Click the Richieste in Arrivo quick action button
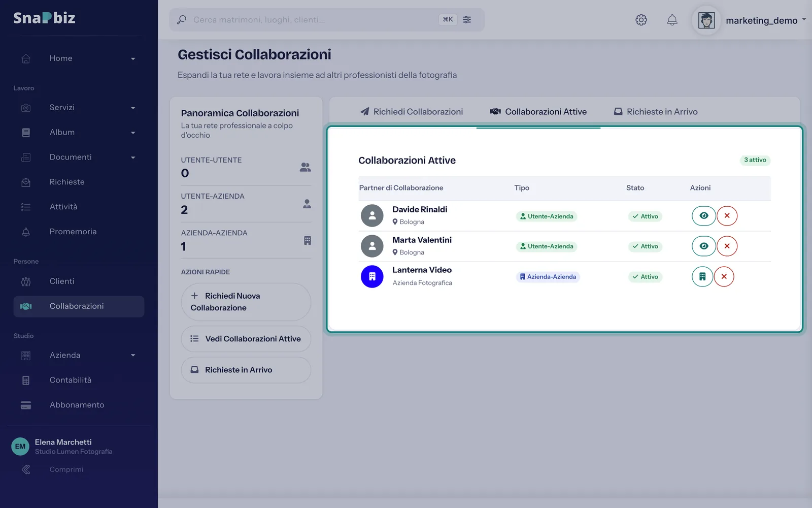 [246, 370]
